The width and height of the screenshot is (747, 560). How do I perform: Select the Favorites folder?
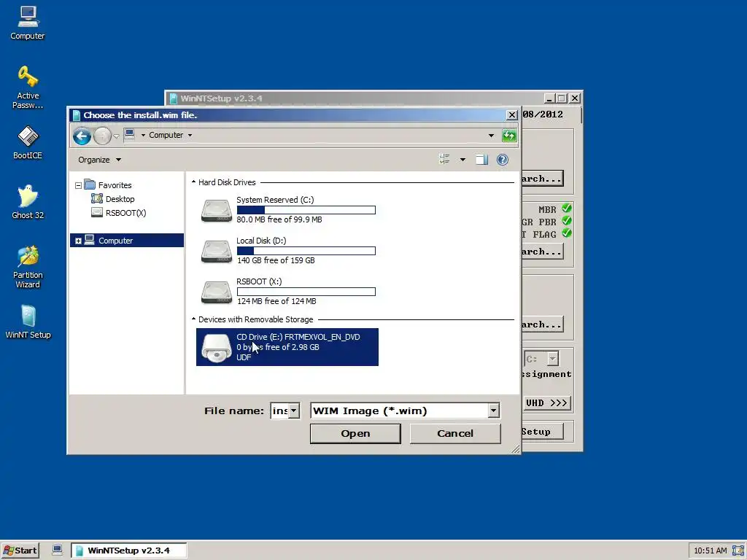tap(109, 185)
